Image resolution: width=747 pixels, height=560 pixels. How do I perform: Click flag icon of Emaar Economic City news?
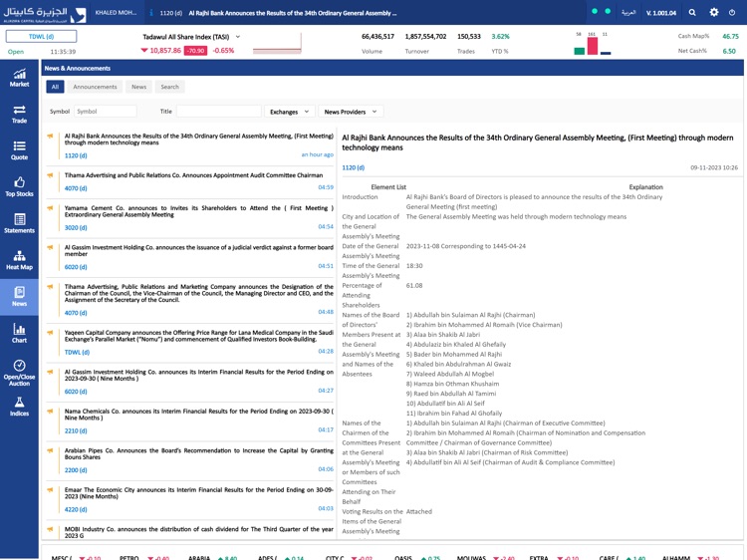click(50, 490)
